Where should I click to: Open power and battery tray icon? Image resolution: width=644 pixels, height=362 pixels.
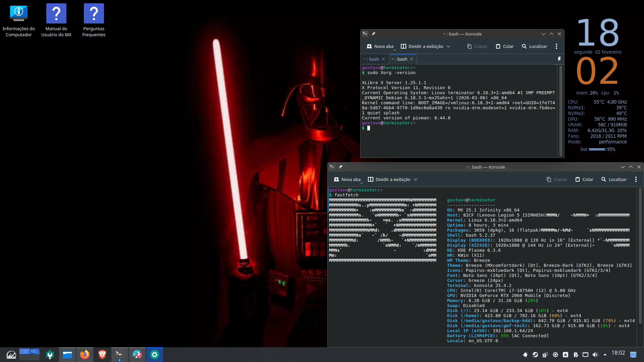[x=576, y=355]
